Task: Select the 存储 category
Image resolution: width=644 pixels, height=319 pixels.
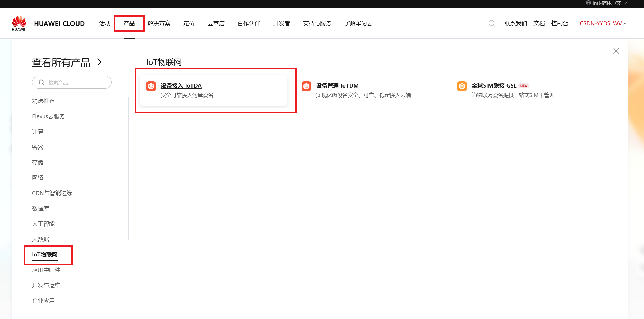Action: point(38,162)
